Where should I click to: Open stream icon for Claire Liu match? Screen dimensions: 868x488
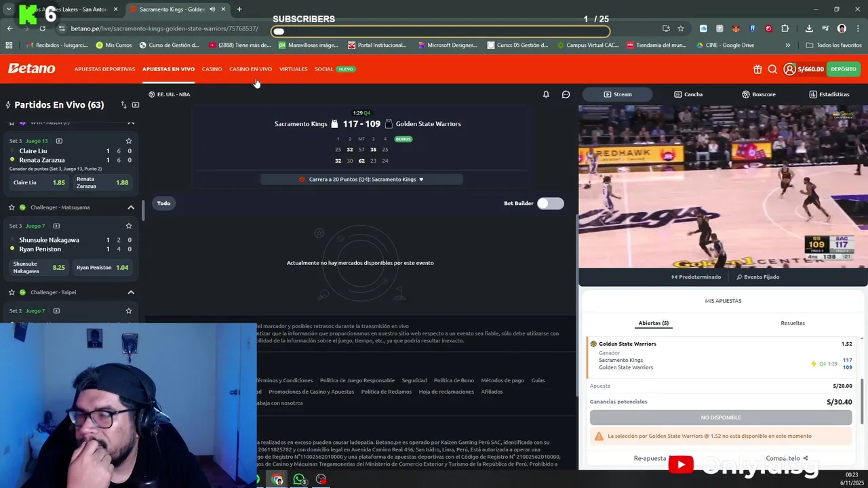59,141
